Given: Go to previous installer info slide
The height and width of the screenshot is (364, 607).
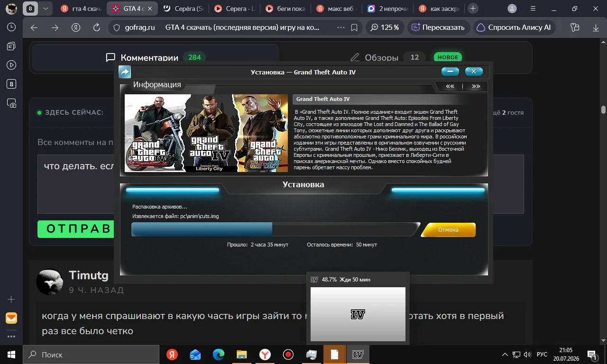Looking at the screenshot, I should click(x=450, y=86).
